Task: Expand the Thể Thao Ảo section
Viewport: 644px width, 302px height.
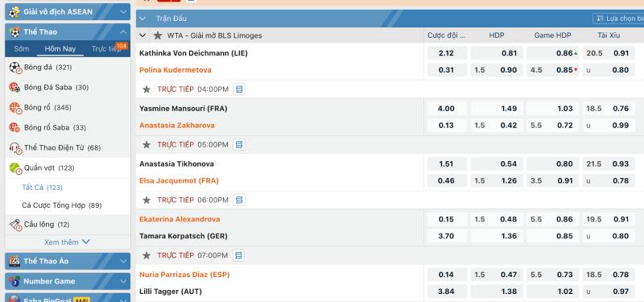Action: 123,261
